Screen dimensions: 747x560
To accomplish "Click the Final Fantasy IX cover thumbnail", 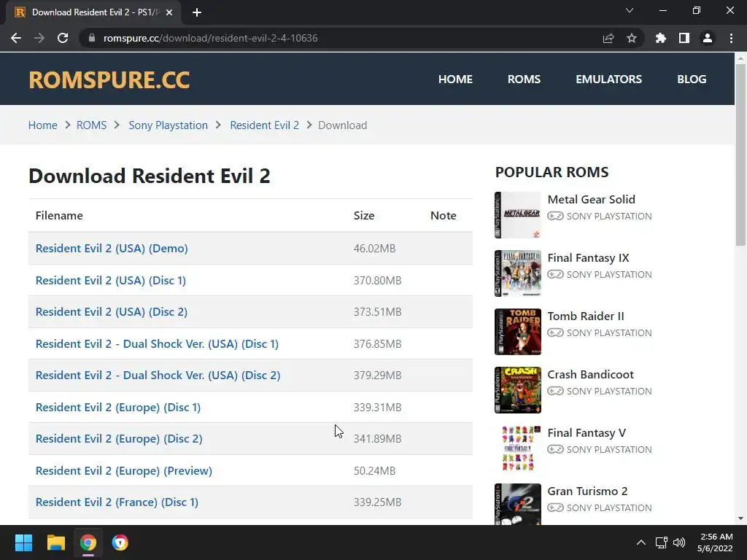I will point(518,273).
